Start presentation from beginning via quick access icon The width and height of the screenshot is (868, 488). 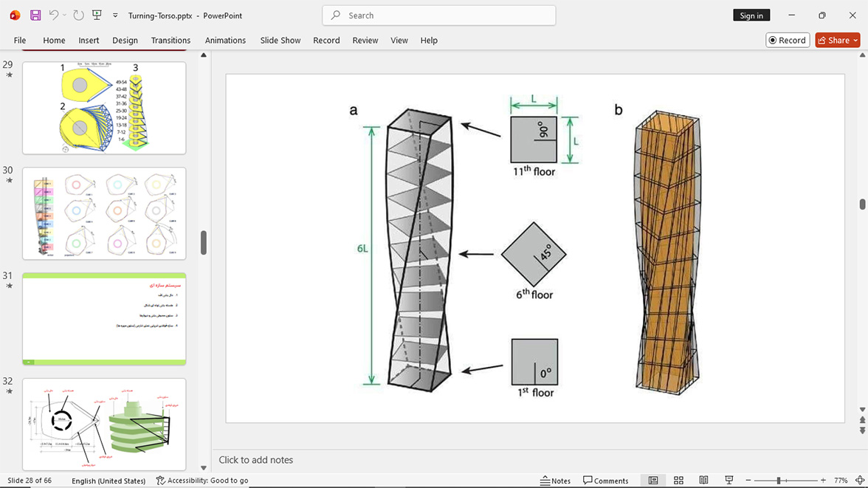point(97,16)
